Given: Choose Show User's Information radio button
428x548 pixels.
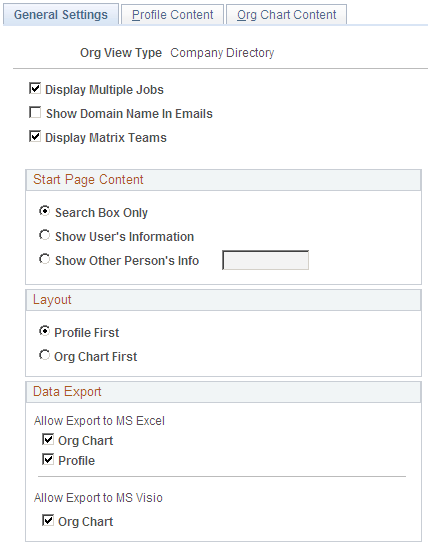Looking at the screenshot, I should coord(44,235).
